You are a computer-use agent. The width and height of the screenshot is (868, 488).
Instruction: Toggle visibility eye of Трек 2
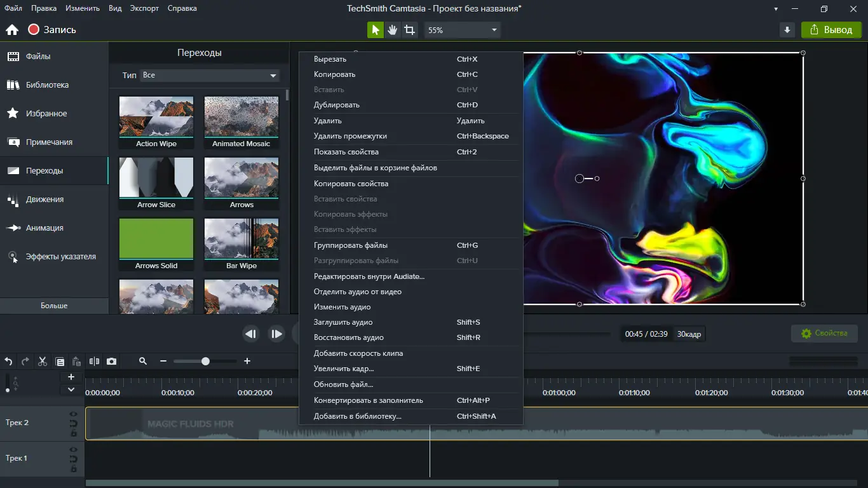[74, 415]
